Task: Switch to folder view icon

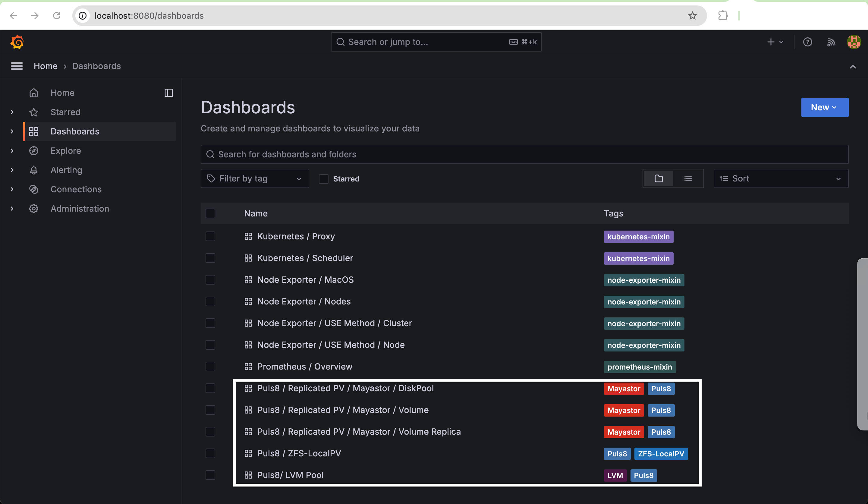Action: coord(659,178)
